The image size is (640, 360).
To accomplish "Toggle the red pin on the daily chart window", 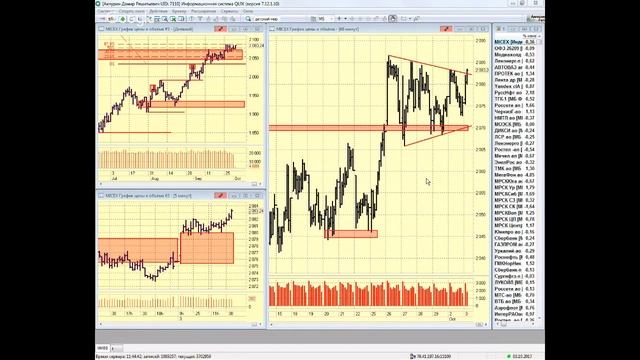I will click(220, 29).
